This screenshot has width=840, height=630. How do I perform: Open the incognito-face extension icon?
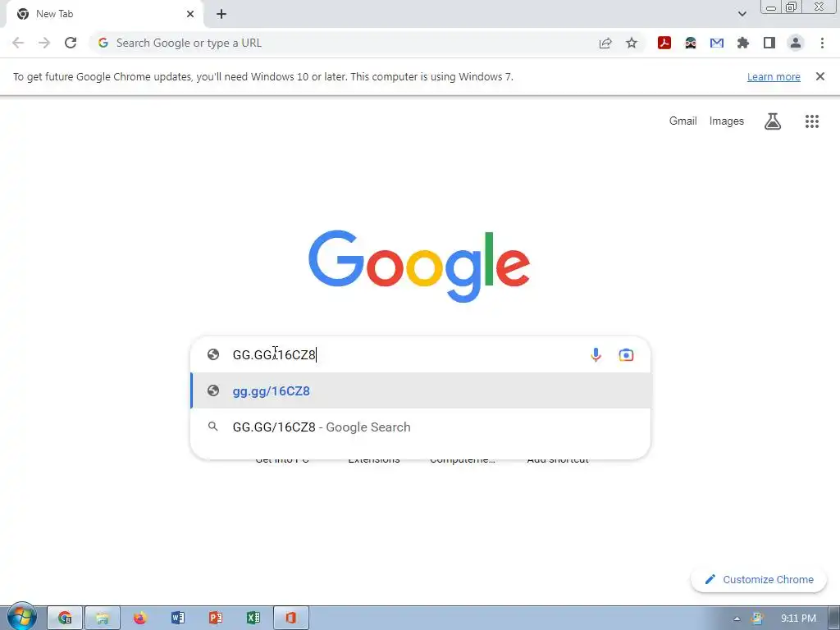pyautogui.click(x=691, y=43)
